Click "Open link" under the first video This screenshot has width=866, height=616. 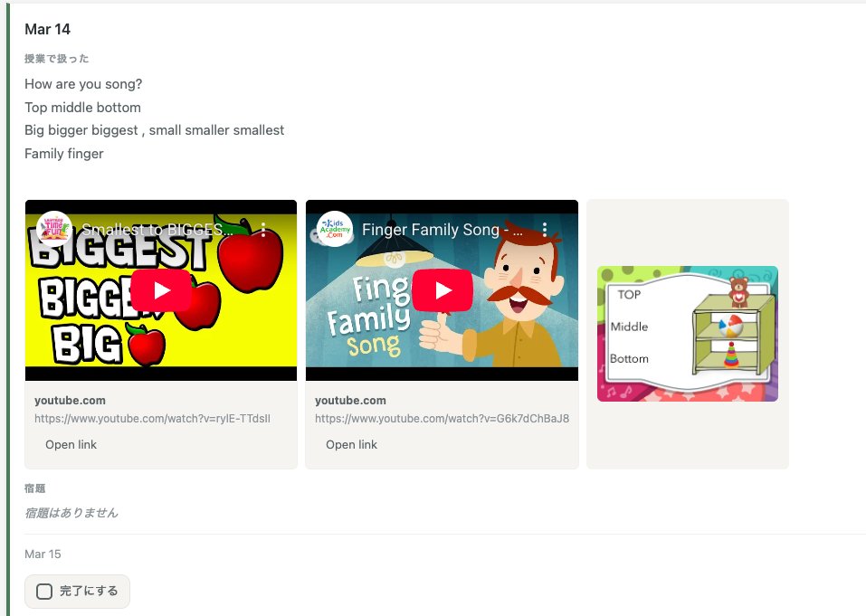point(71,444)
